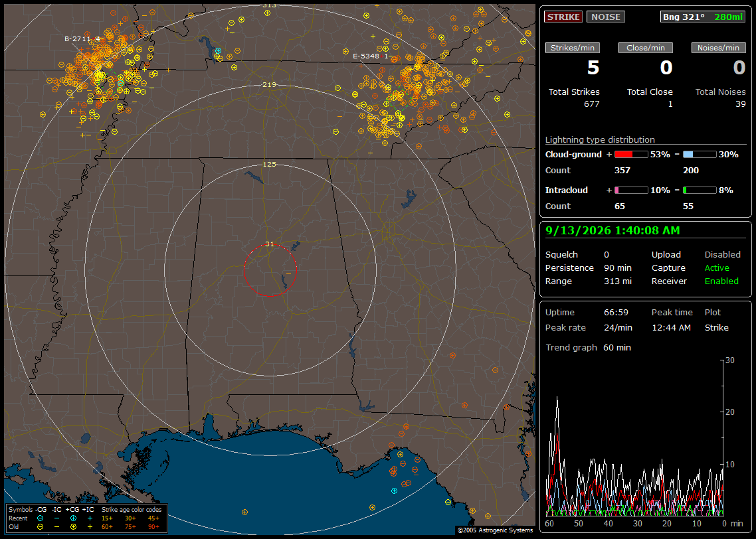This screenshot has height=539, width=756.
Task: Click the STRIKE indicator button
Action: pyautogui.click(x=563, y=17)
